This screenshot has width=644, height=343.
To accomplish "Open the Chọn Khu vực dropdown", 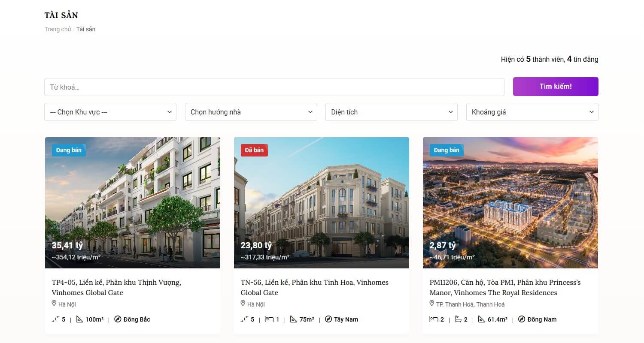I will [110, 112].
